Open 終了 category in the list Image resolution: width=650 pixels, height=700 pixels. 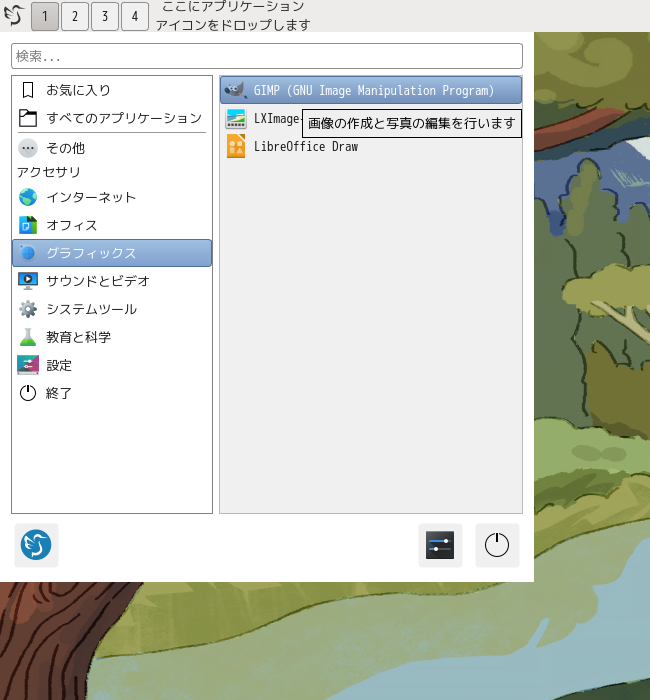(112, 393)
